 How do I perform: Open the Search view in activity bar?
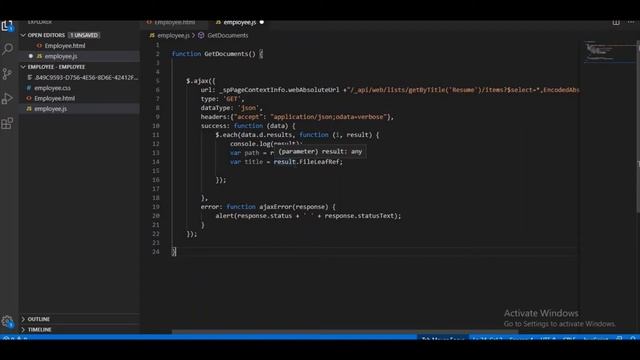(x=7, y=49)
